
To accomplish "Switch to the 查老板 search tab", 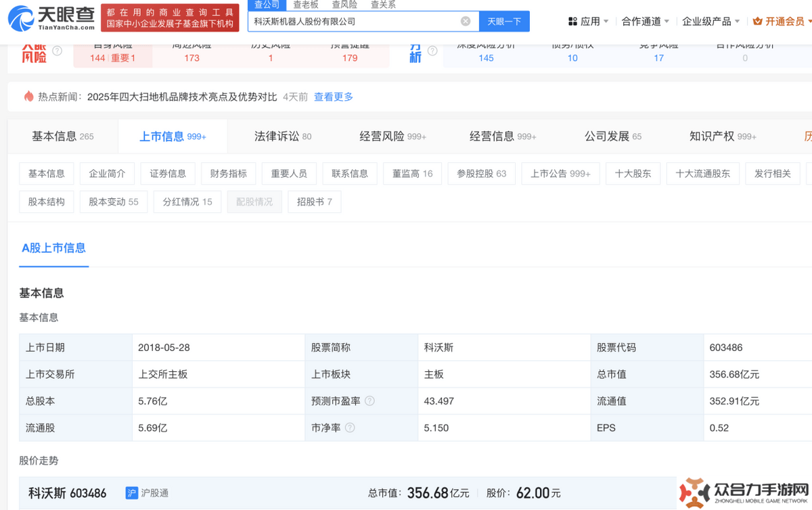I will click(306, 5).
